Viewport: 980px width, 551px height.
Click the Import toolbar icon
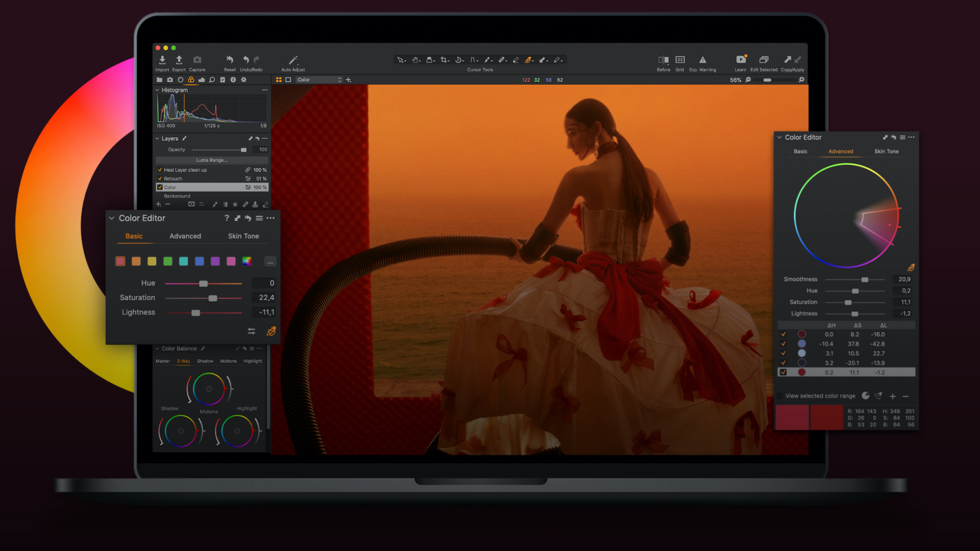[162, 60]
